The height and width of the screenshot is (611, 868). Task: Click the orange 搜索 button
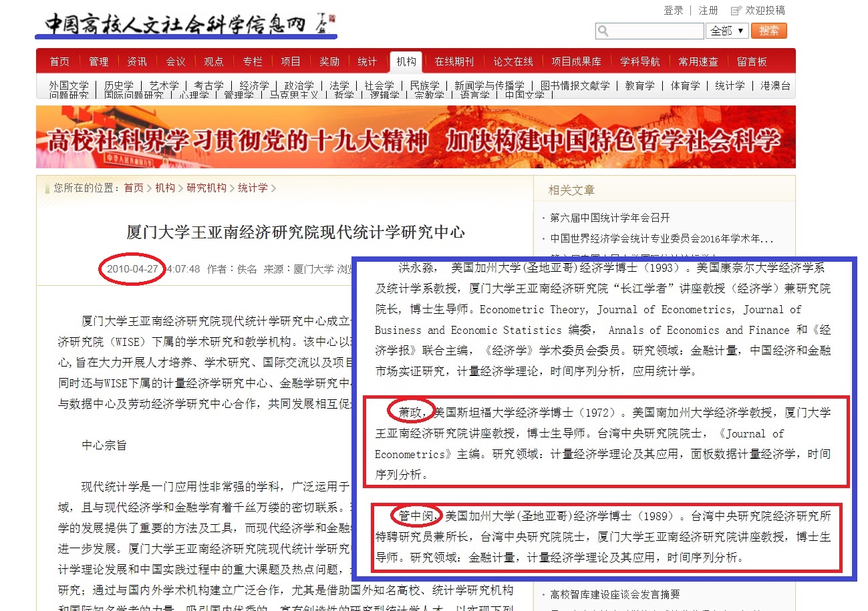769,31
